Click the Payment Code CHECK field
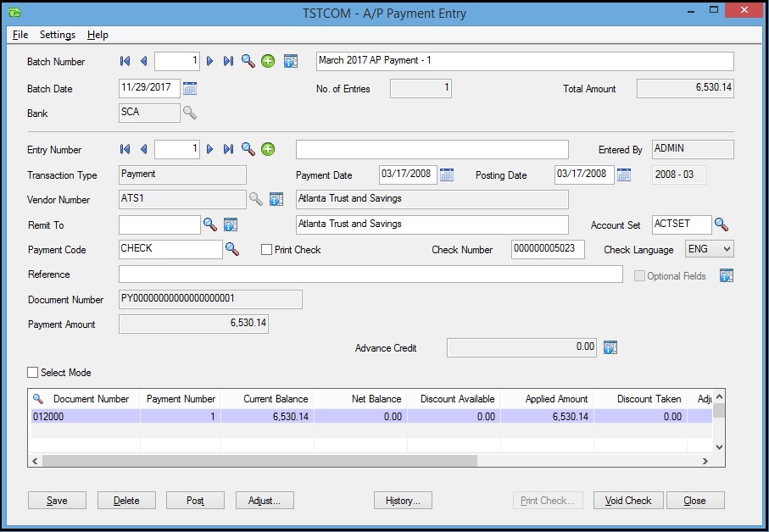769x532 pixels. click(x=170, y=249)
